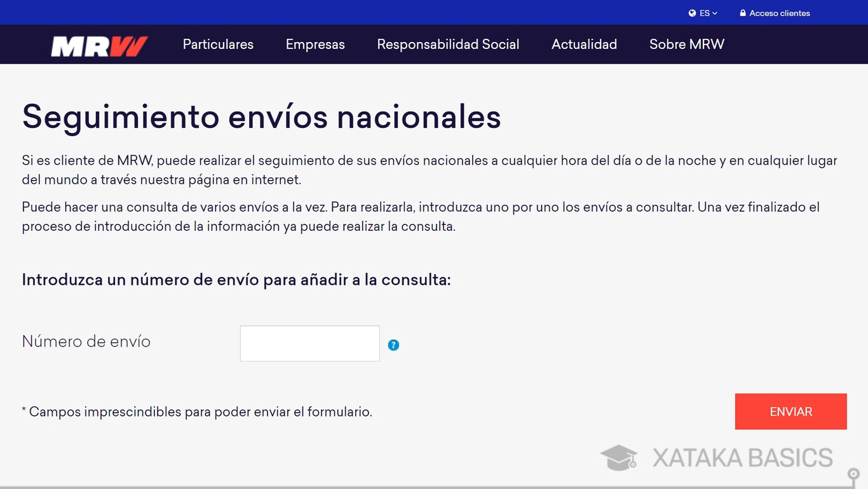Image resolution: width=868 pixels, height=489 pixels.
Task: Click the MRW logo
Action: tap(99, 45)
